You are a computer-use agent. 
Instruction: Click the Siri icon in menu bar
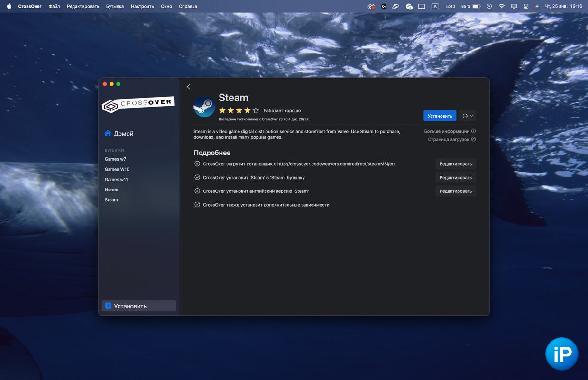pyautogui.click(x=537, y=6)
